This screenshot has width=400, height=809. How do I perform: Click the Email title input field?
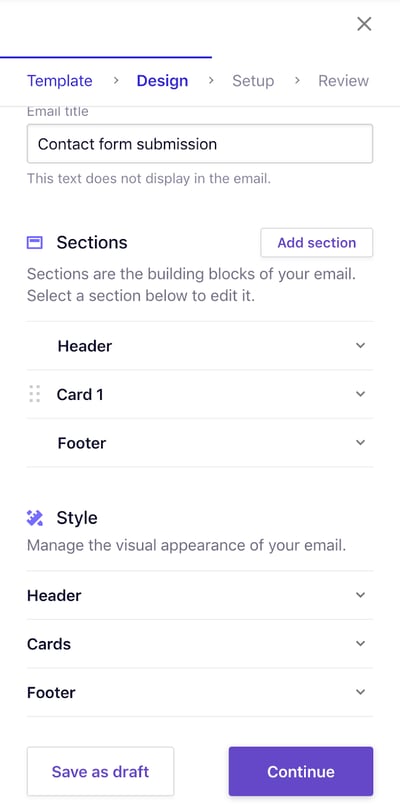coord(200,143)
